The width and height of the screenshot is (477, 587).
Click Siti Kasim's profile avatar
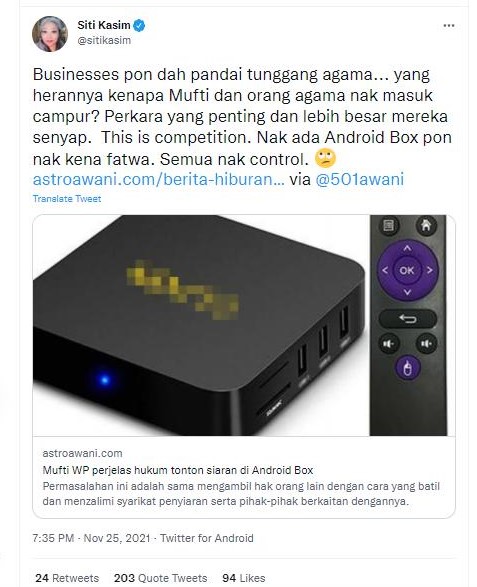[50, 34]
